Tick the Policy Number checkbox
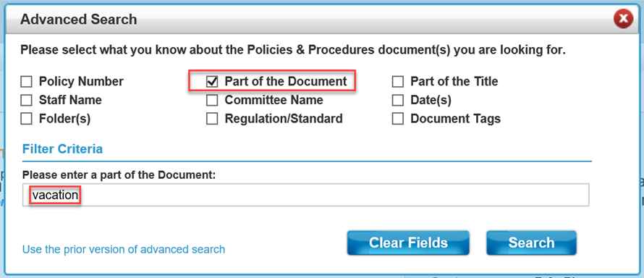Viewport: 644px width, 278px height. tap(26, 82)
